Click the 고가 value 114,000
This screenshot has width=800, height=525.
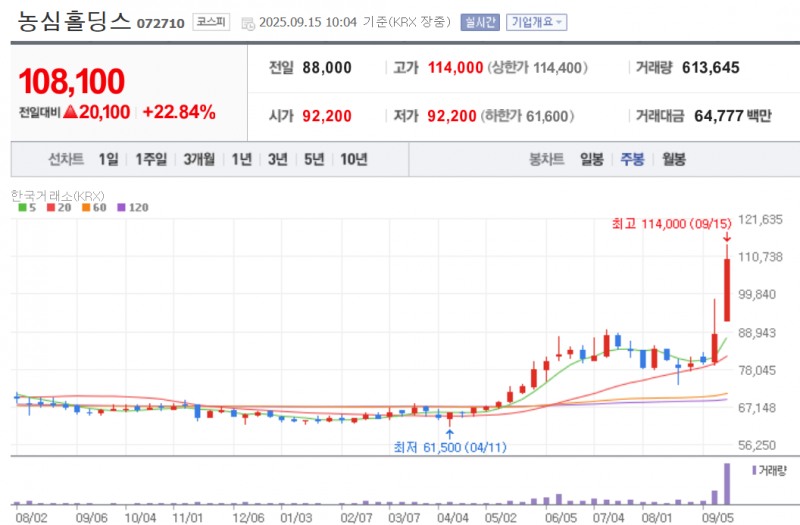[455, 67]
